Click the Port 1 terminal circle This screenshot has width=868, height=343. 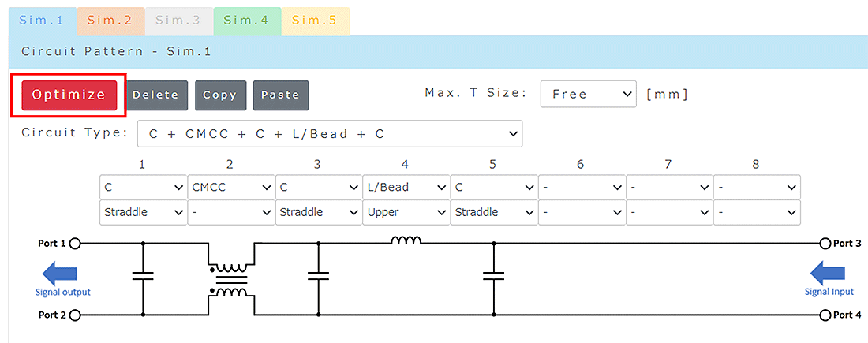[x=76, y=244]
